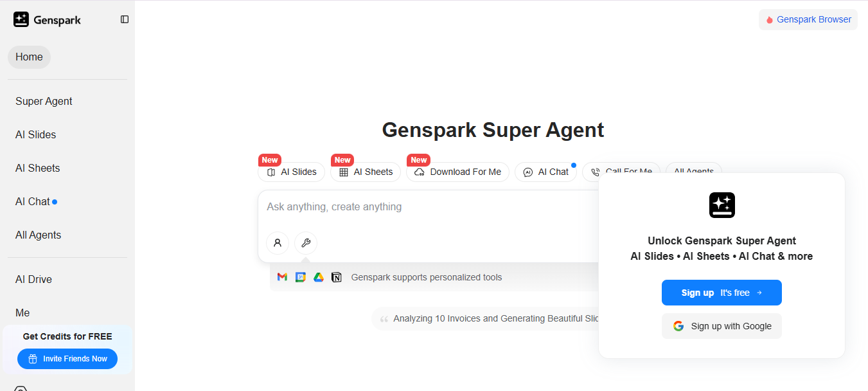The height and width of the screenshot is (391, 868).
Task: Open Home in the sidebar
Action: coord(29,57)
